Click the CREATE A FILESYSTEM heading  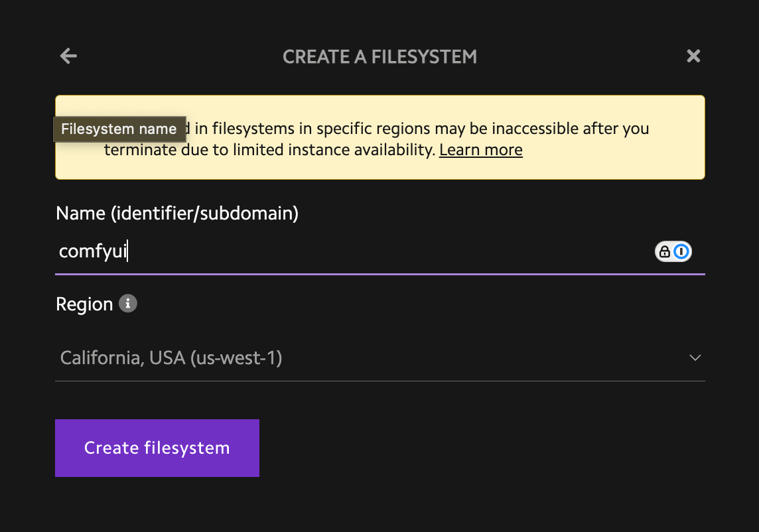click(379, 56)
